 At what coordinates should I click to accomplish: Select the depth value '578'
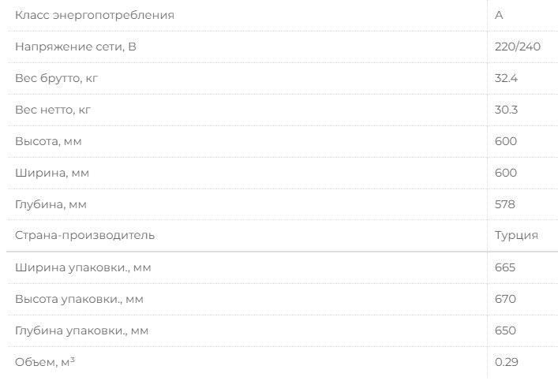click(x=505, y=204)
